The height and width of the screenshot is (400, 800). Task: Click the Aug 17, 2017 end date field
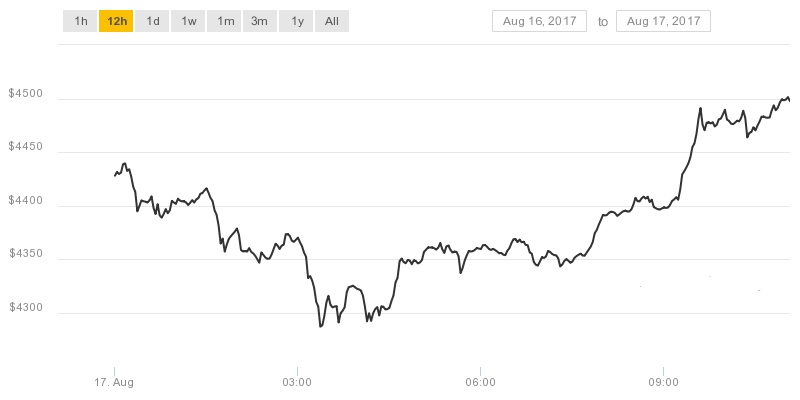tap(664, 21)
